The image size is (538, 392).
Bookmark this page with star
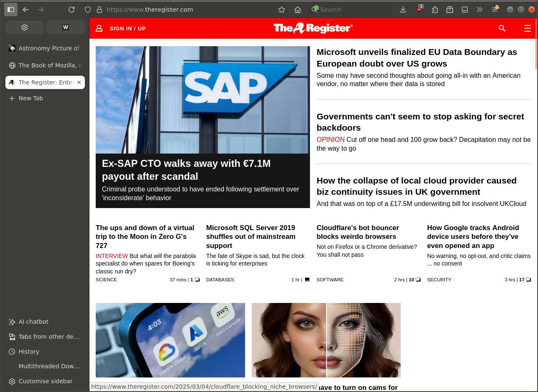click(282, 9)
